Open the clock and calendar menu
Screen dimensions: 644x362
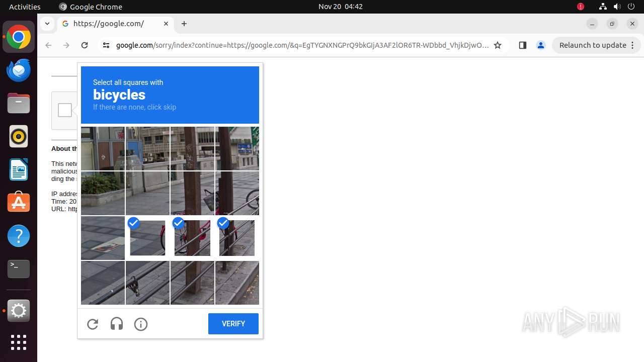click(341, 7)
